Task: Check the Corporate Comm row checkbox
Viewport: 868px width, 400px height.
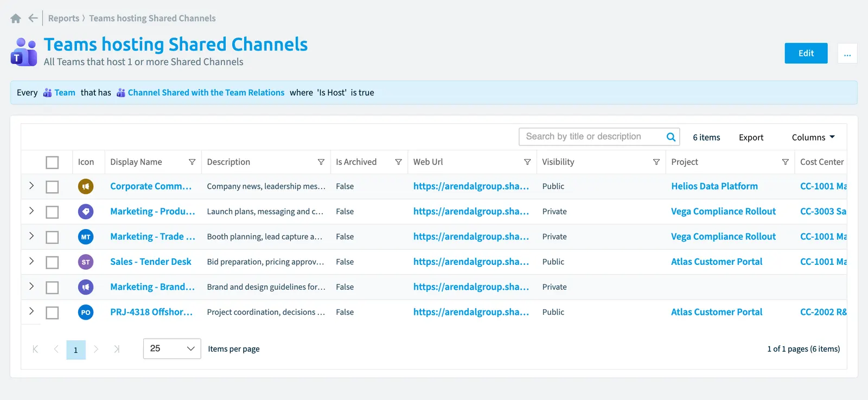Action: (x=52, y=187)
